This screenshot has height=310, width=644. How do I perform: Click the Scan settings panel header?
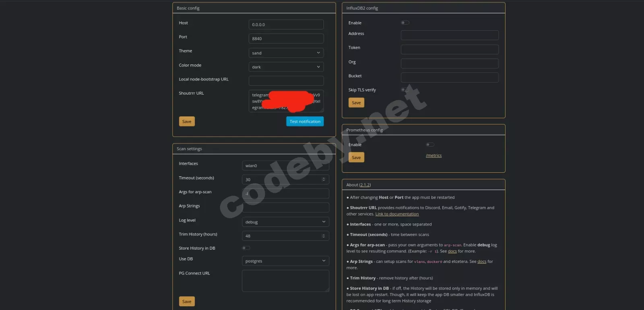pyautogui.click(x=254, y=149)
